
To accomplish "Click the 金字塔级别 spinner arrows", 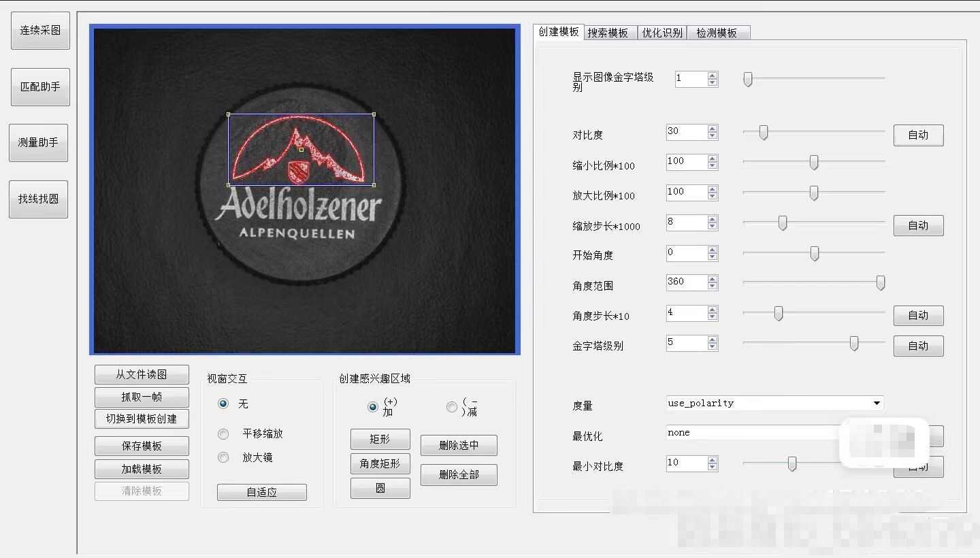I will click(x=713, y=342).
